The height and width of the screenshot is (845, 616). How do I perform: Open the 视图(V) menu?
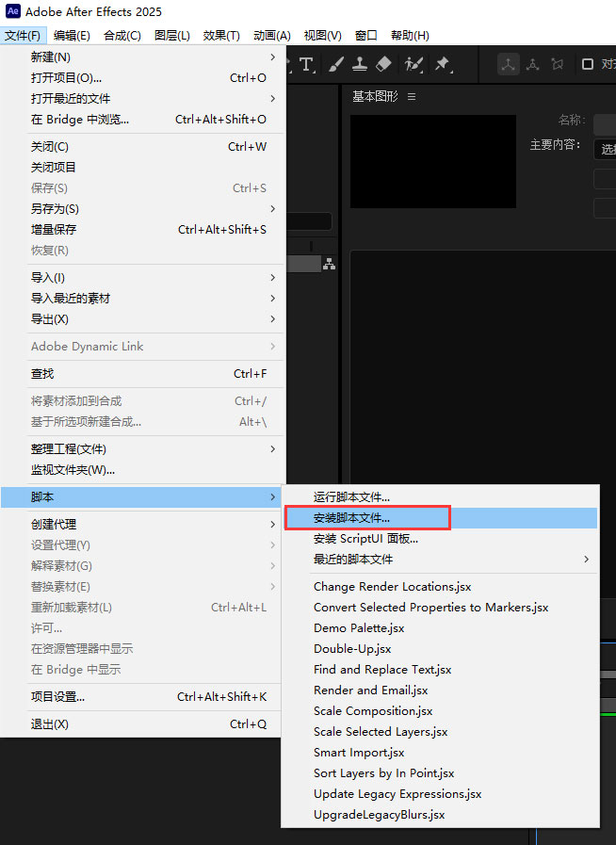click(323, 36)
